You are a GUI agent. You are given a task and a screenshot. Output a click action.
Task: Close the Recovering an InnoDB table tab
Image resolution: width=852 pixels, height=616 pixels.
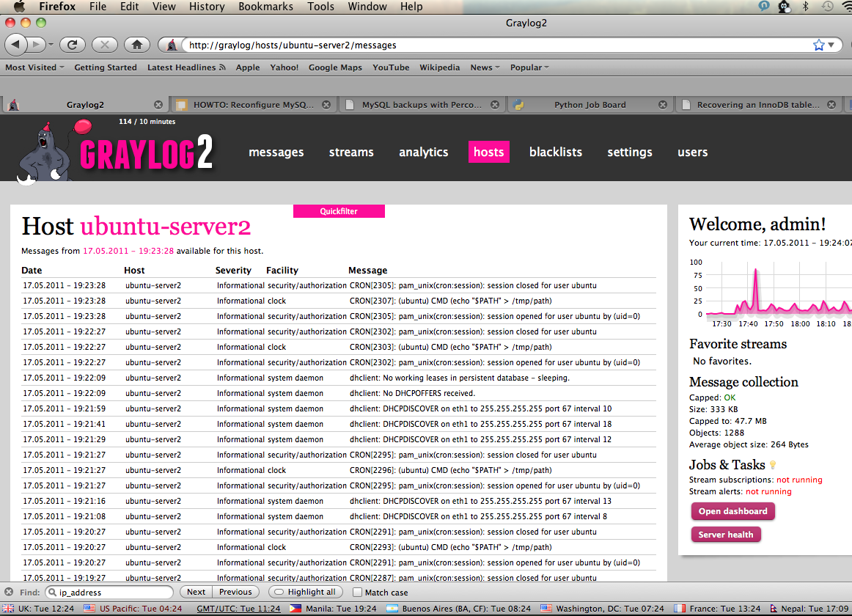(831, 105)
